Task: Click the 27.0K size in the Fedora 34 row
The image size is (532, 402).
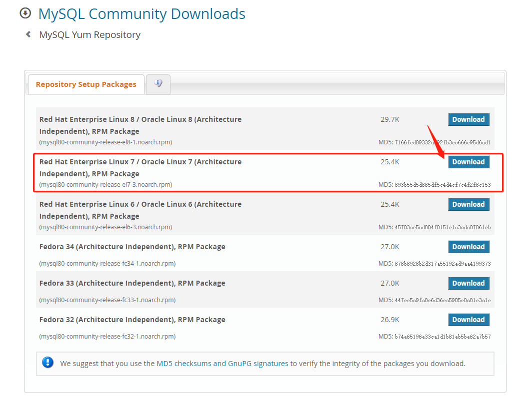Action: [390, 247]
